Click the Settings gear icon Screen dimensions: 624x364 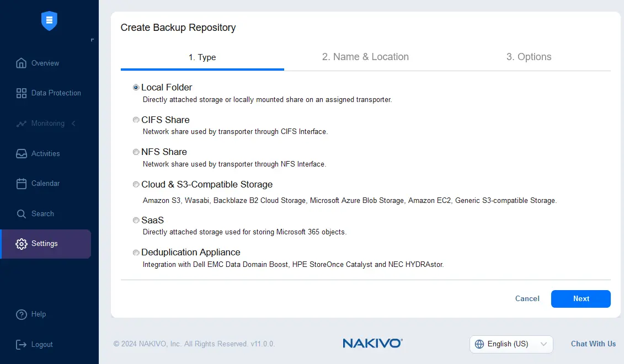(x=21, y=244)
